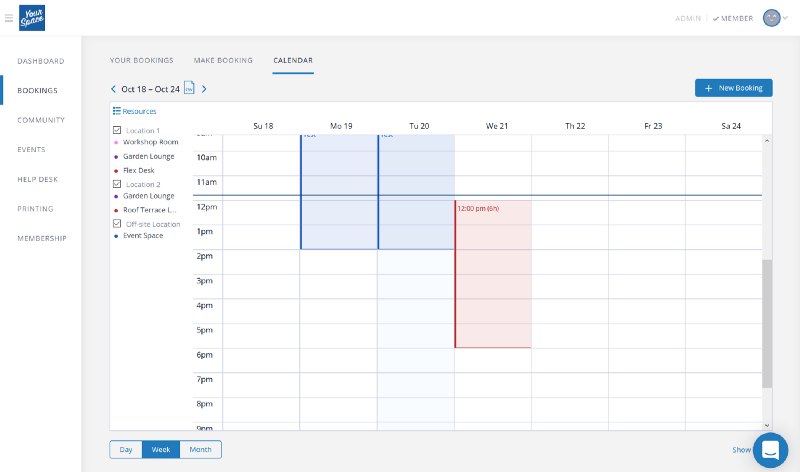Image resolution: width=800 pixels, height=472 pixels.
Task: Click Th 22 column header
Action: [x=575, y=126]
